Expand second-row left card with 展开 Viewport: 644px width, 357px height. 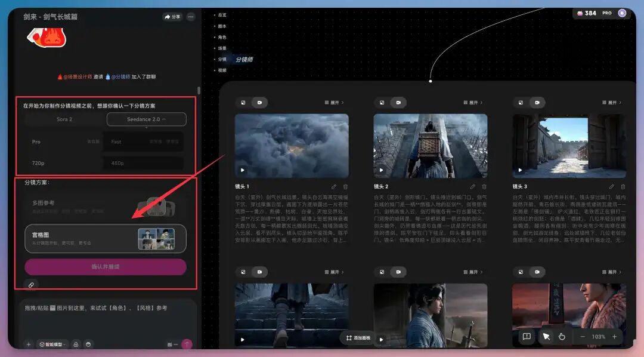[x=335, y=272]
